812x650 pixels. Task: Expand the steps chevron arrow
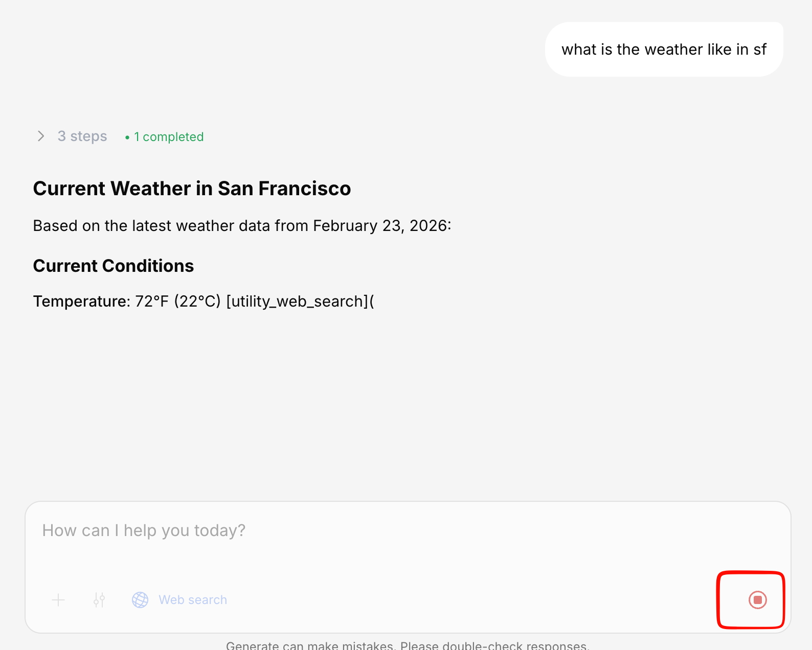41,136
